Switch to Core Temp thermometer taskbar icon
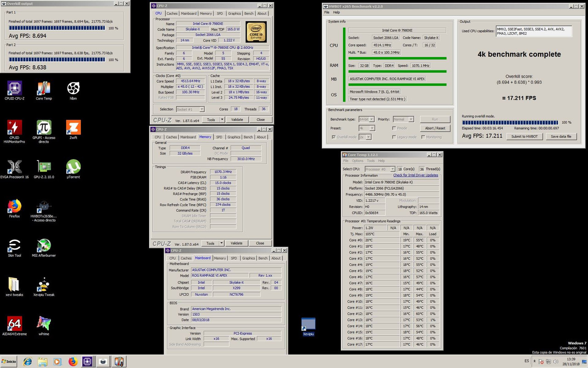 pos(119,362)
